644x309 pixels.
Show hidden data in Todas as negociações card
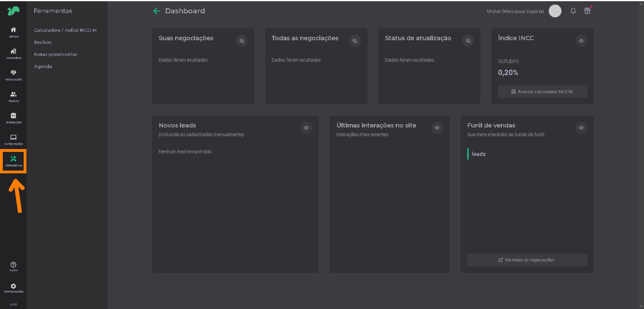355,41
